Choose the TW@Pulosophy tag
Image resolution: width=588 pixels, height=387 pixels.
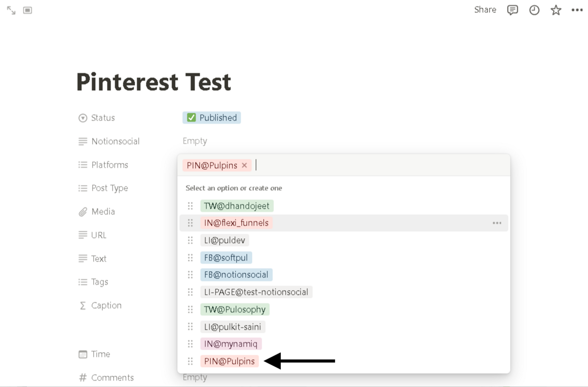235,309
